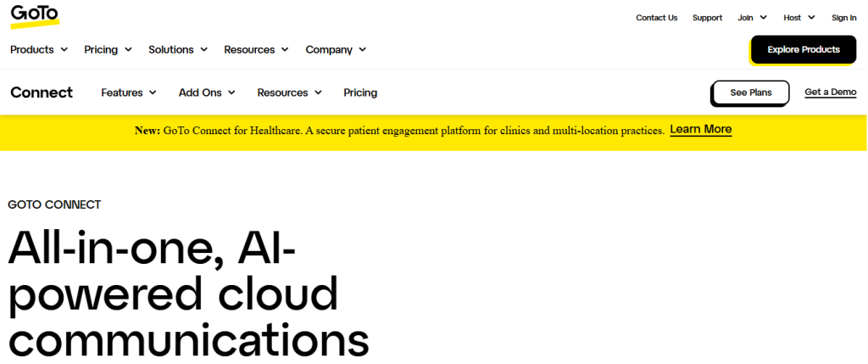Viewport: 868px width, 364px height.
Task: Follow Learn More in the yellow banner
Action: (x=701, y=130)
